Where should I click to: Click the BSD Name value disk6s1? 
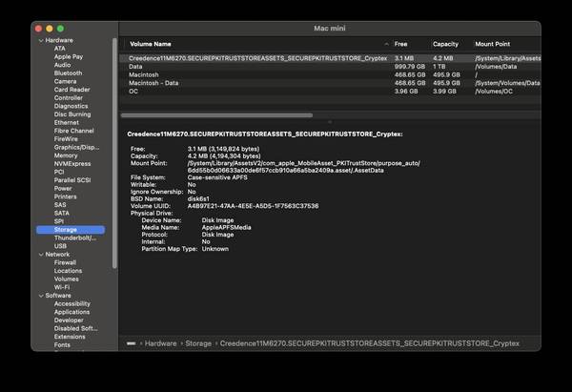click(x=198, y=199)
